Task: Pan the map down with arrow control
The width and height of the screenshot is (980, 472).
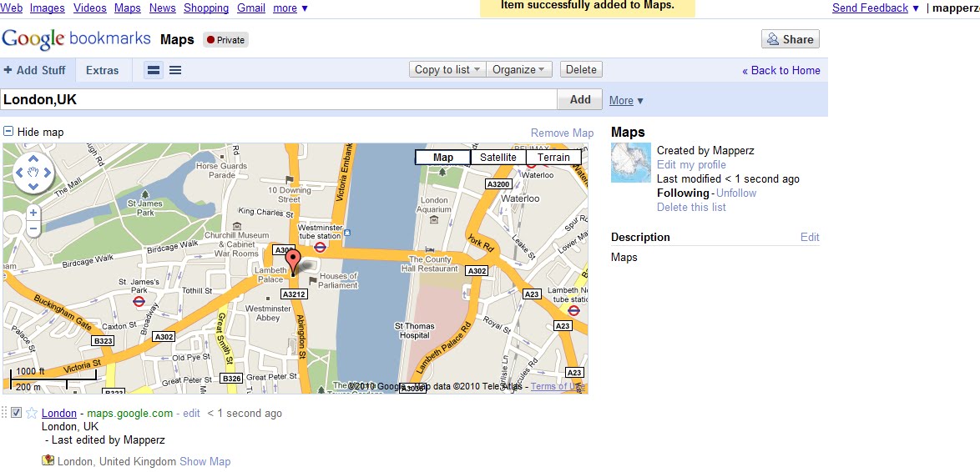Action: pos(33,186)
